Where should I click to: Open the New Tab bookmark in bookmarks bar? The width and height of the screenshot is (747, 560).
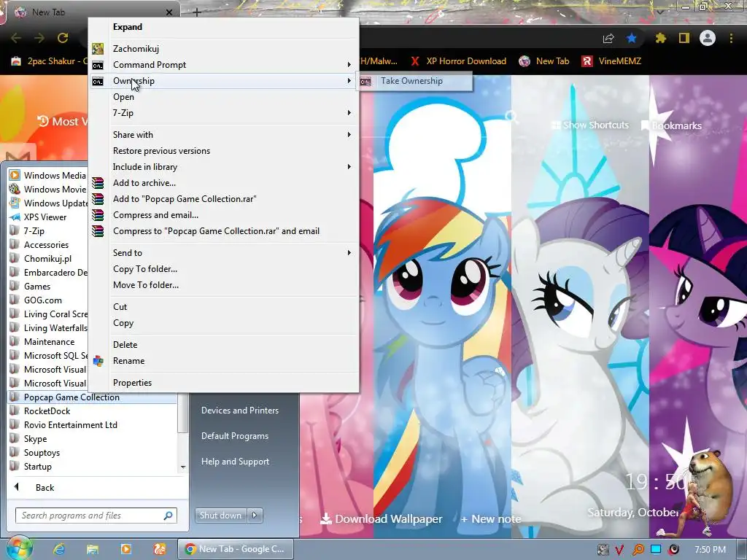tap(544, 61)
